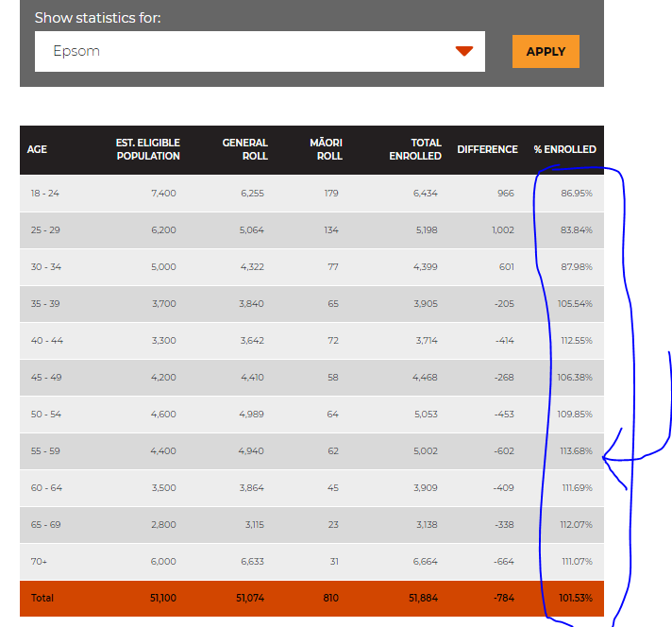Select the 60 - 64 age row label
This screenshot has width=672, height=627.
pyautogui.click(x=46, y=488)
